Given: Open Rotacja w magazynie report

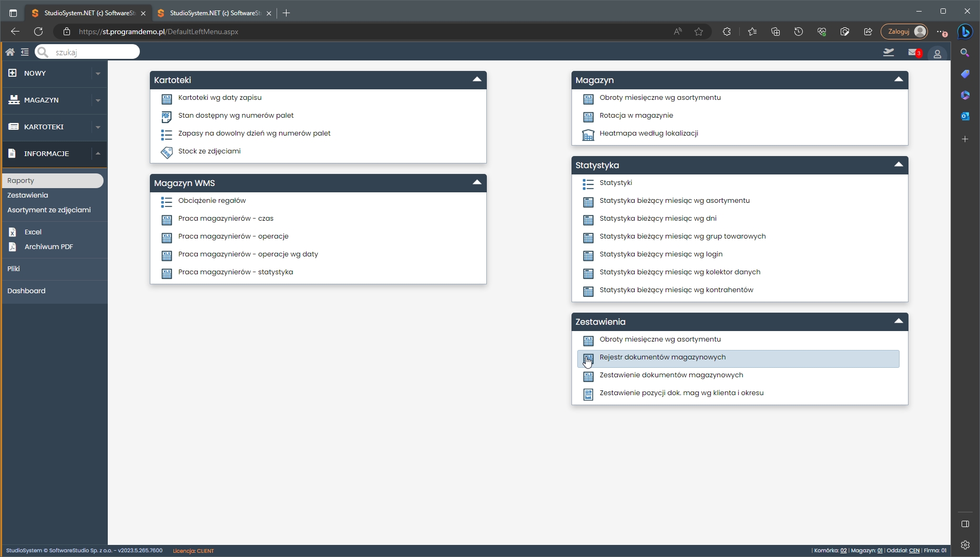Looking at the screenshot, I should click(x=636, y=116).
